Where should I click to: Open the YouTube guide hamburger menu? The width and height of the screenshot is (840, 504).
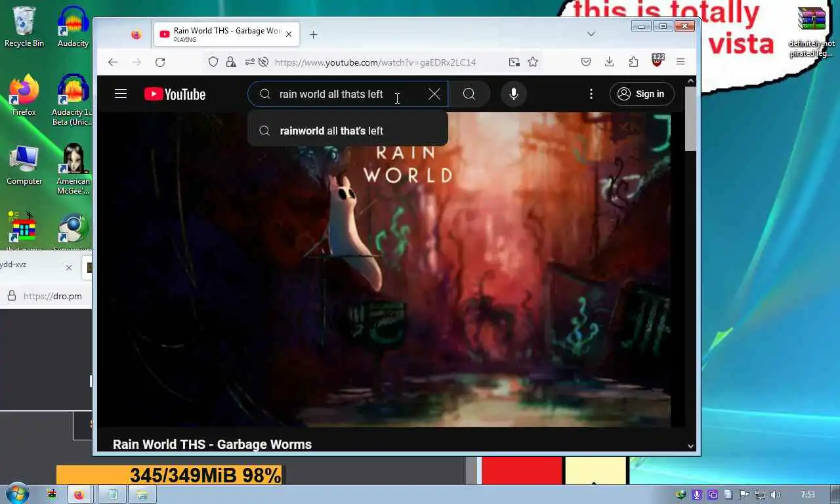tap(121, 94)
